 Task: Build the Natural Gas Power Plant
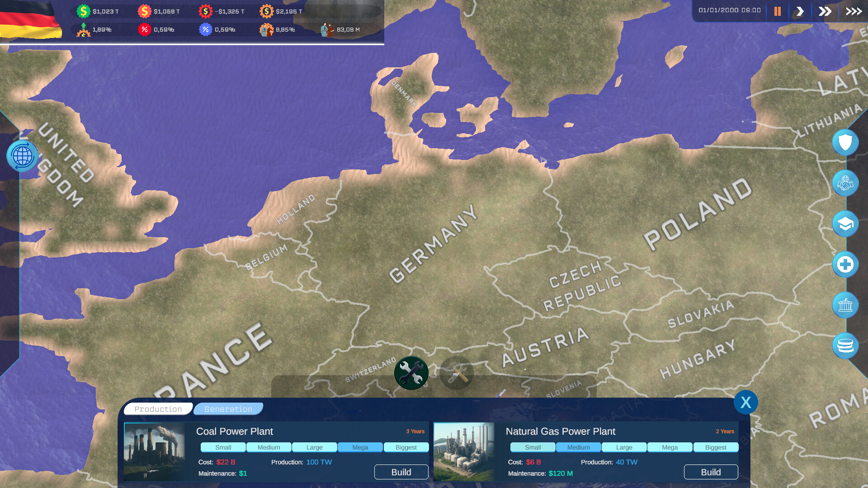711,472
